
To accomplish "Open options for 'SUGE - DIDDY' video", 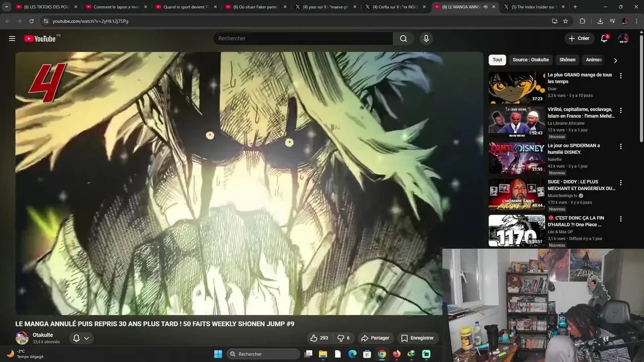I will pyautogui.click(x=620, y=183).
